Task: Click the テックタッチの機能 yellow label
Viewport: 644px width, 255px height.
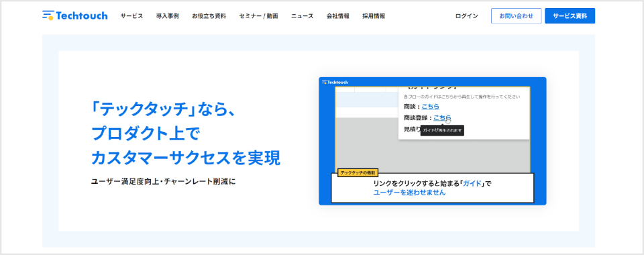Action: click(x=358, y=173)
